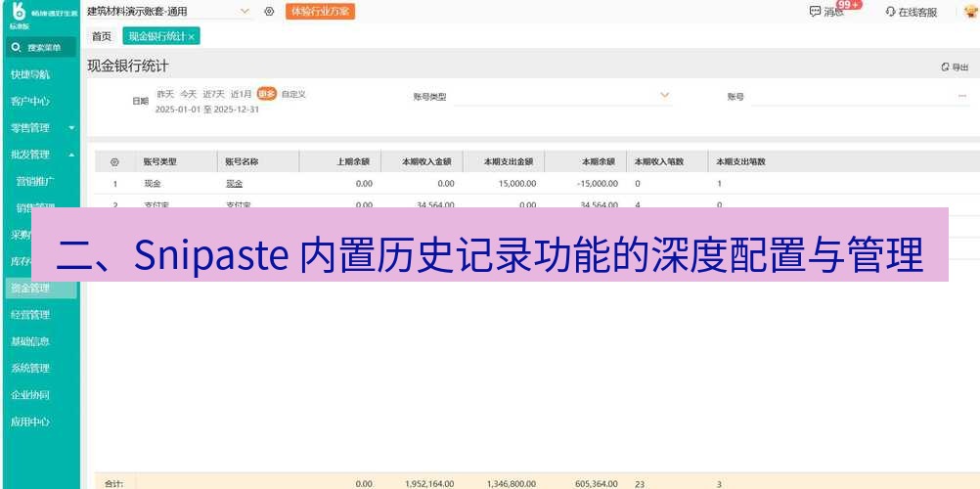Open 企业协同 in the sidebar

pyautogui.click(x=30, y=394)
